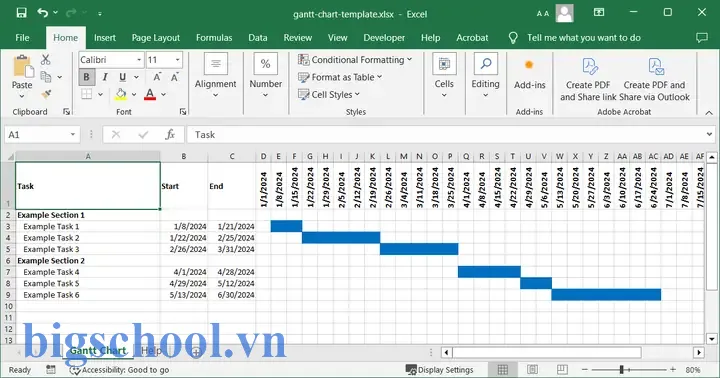
Task: Switch to the Insert tab
Action: pos(105,38)
